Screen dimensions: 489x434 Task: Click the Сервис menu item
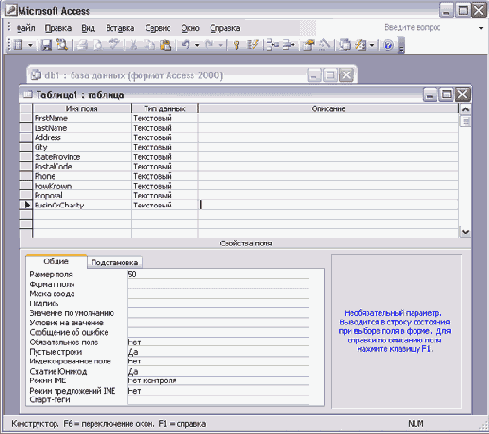click(x=158, y=28)
